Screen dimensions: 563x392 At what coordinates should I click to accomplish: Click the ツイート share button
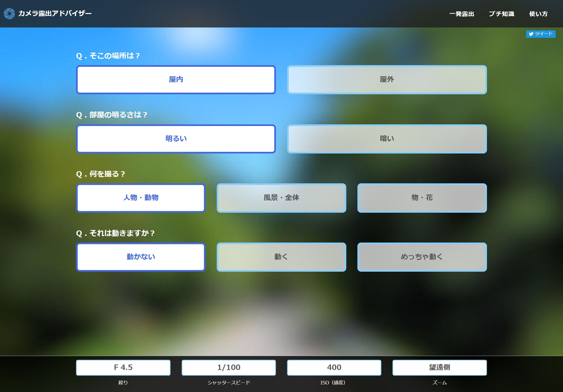coord(541,34)
